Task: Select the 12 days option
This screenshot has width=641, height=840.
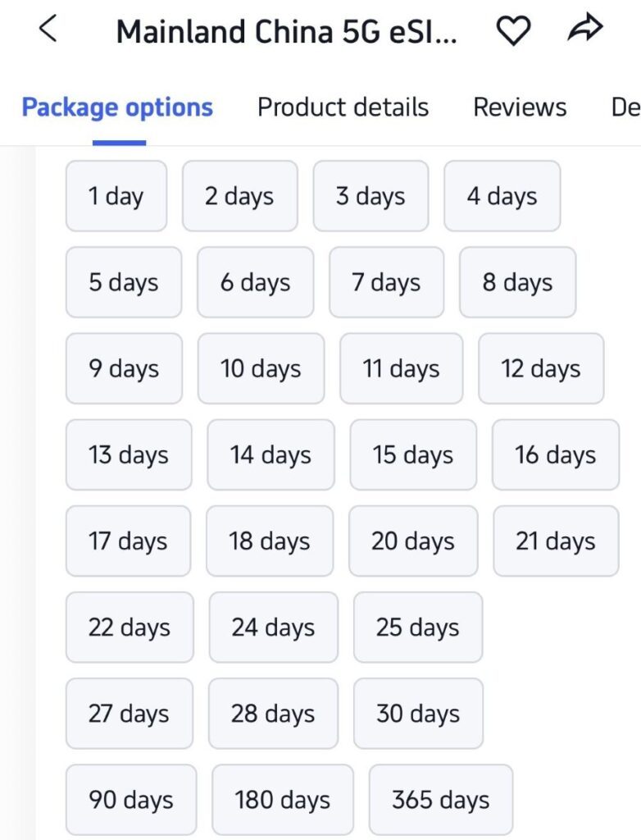Action: (x=541, y=368)
